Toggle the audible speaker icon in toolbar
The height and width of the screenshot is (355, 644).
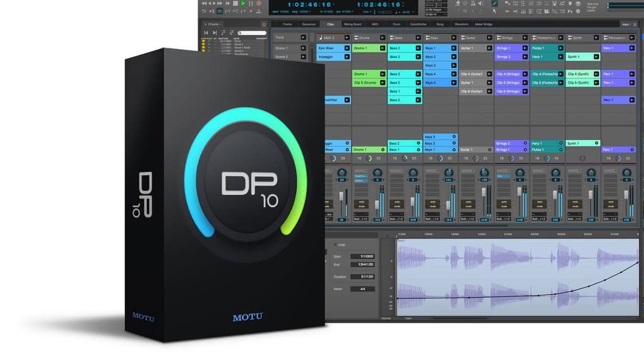[x=480, y=4]
